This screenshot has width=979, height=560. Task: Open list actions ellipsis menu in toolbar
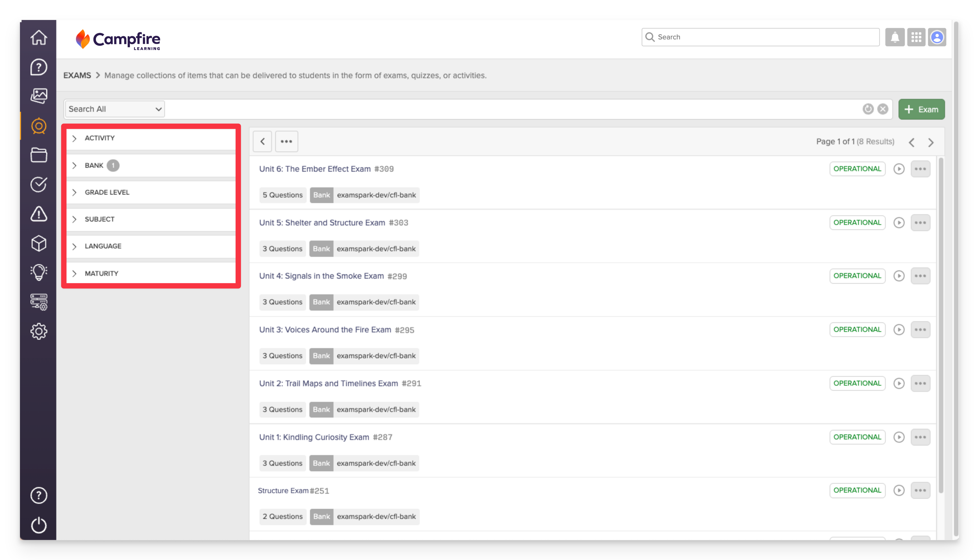[286, 142]
